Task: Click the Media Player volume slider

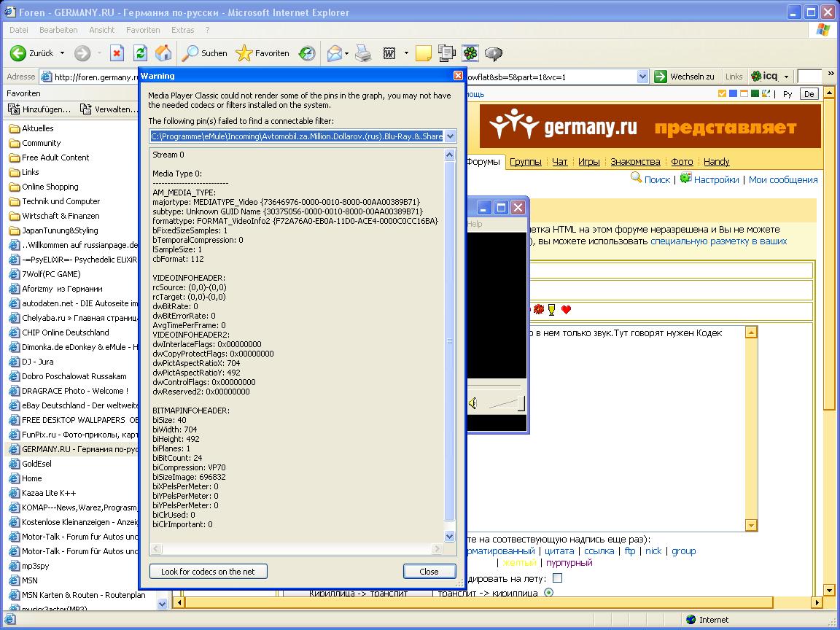Action: tap(506, 402)
